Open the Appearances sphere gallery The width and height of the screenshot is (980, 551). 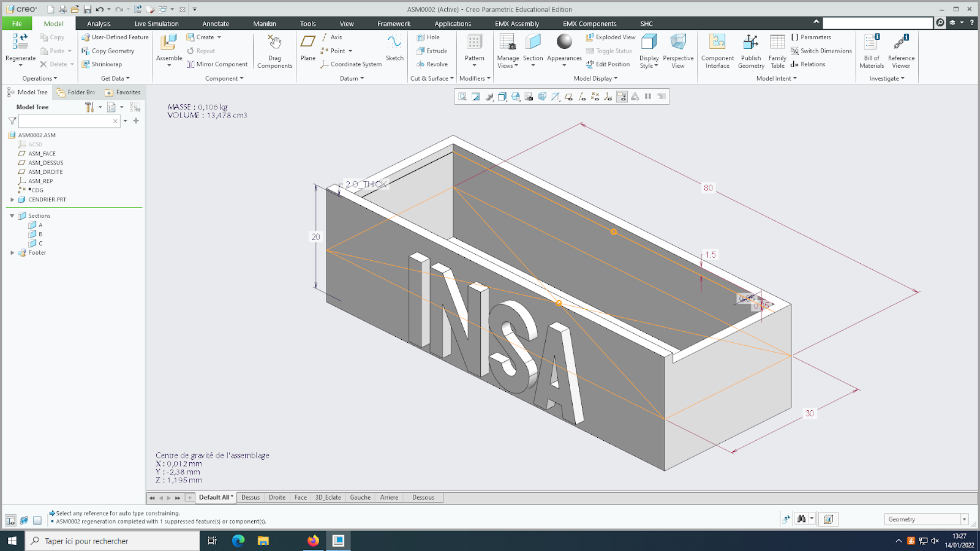(x=564, y=42)
